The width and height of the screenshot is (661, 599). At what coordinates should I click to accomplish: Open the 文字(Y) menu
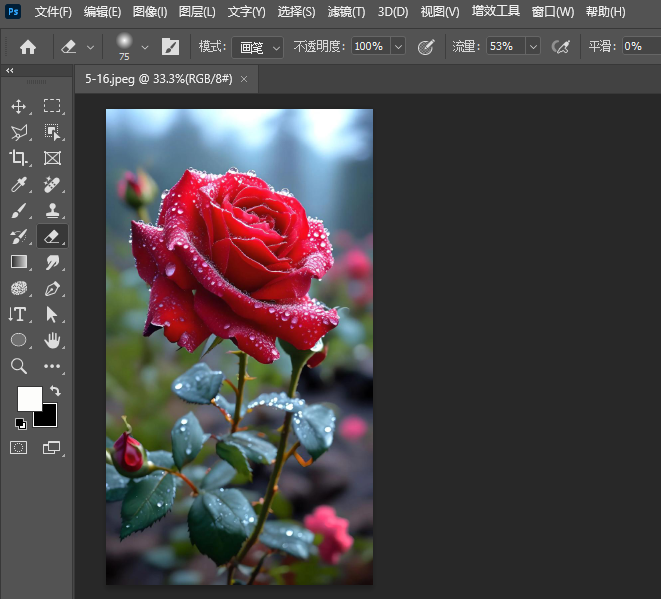[x=247, y=12]
